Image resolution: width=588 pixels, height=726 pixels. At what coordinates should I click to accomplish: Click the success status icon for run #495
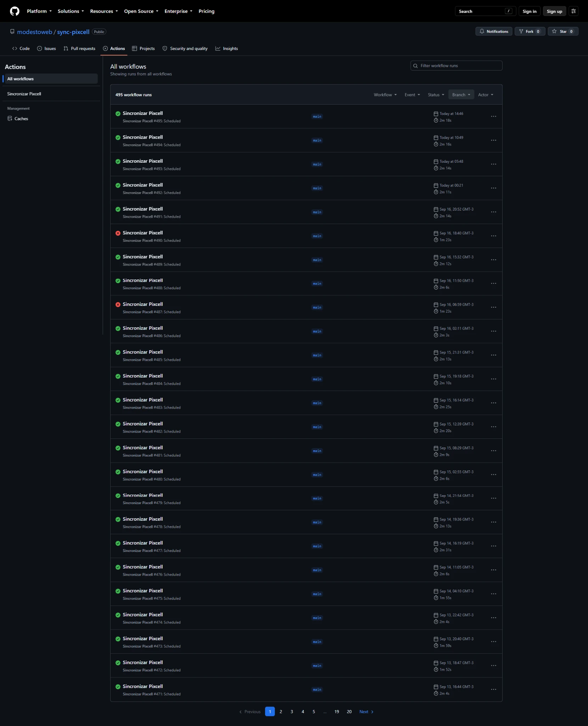118,114
